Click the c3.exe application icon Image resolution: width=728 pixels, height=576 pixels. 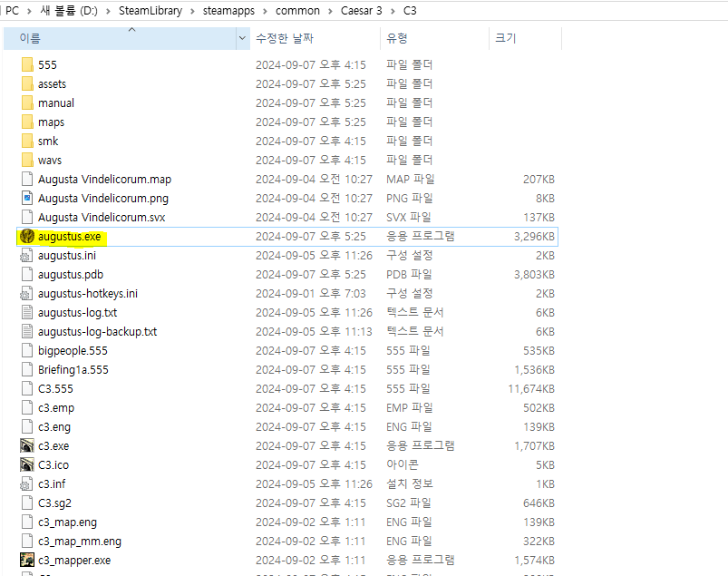[x=27, y=445]
